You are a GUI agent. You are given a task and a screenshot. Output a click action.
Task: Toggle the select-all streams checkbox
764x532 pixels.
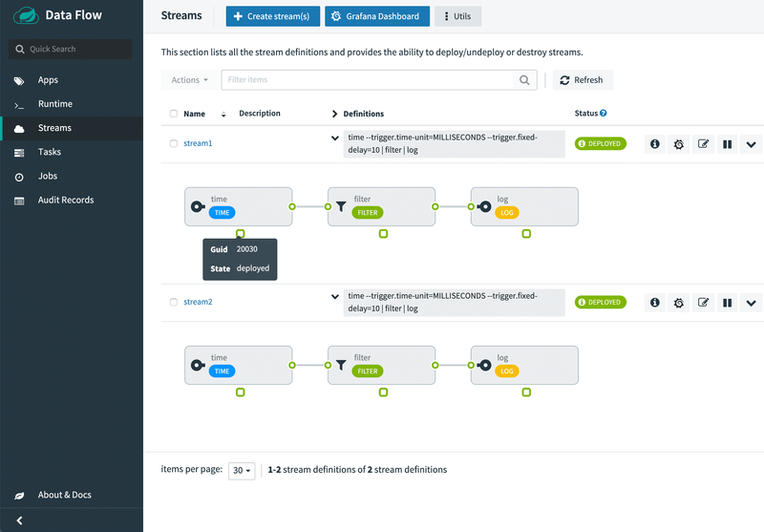(x=174, y=114)
